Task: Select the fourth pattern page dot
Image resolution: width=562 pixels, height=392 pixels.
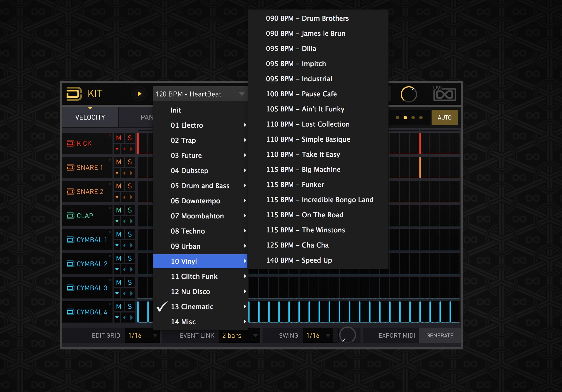Action: (x=421, y=118)
